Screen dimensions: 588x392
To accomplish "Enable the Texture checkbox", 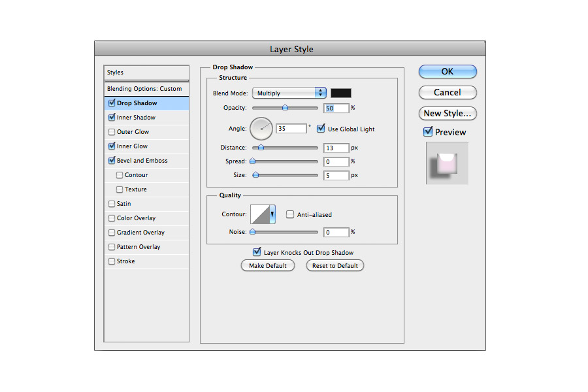I will point(120,189).
